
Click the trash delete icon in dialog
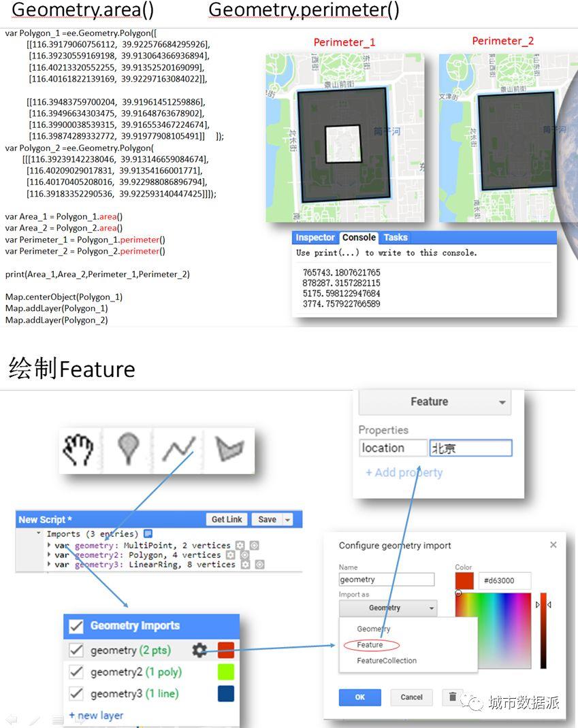click(x=453, y=697)
